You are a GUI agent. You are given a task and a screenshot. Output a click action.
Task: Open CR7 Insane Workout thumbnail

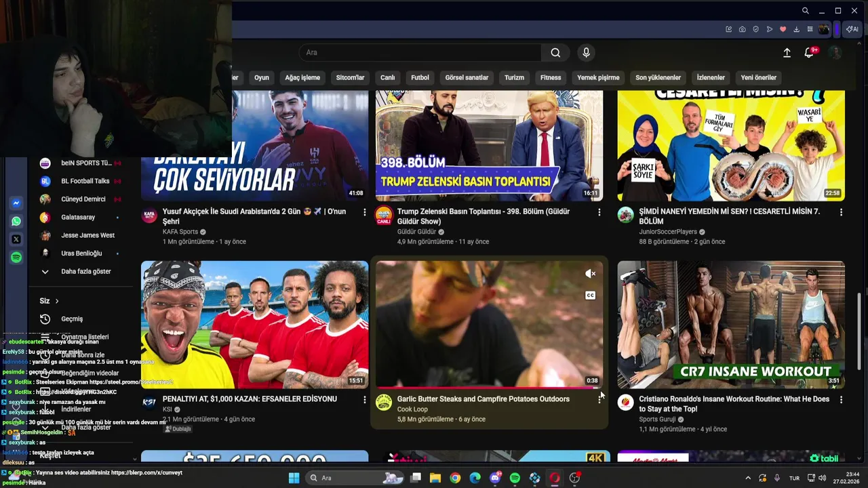pos(731,325)
